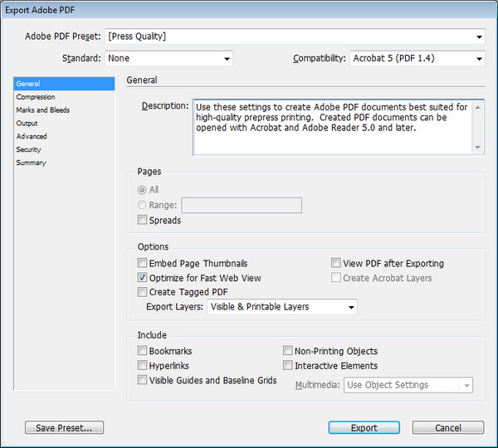This screenshot has height=448, width=498.
Task: Open the Compatibility dropdown
Action: (x=417, y=58)
